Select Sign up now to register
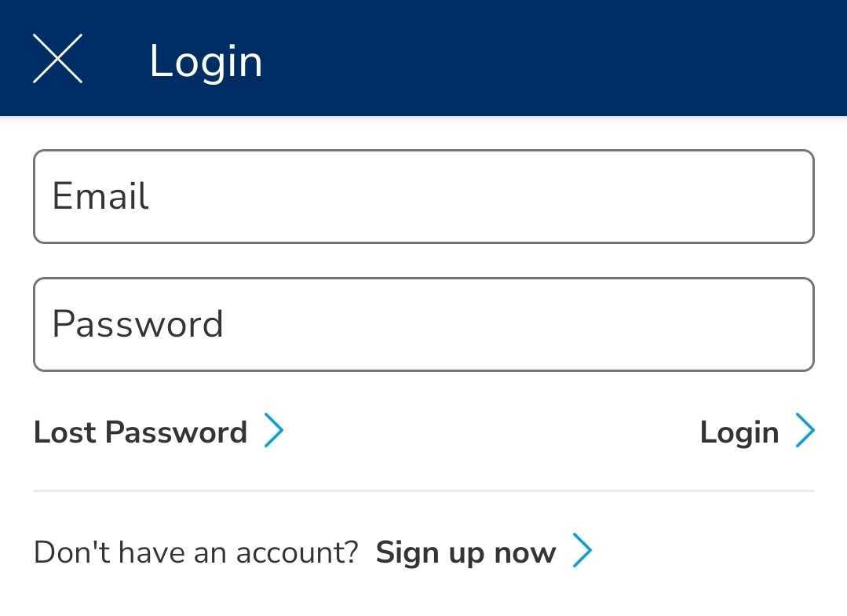Viewport: 847px width, 616px height. click(x=465, y=552)
